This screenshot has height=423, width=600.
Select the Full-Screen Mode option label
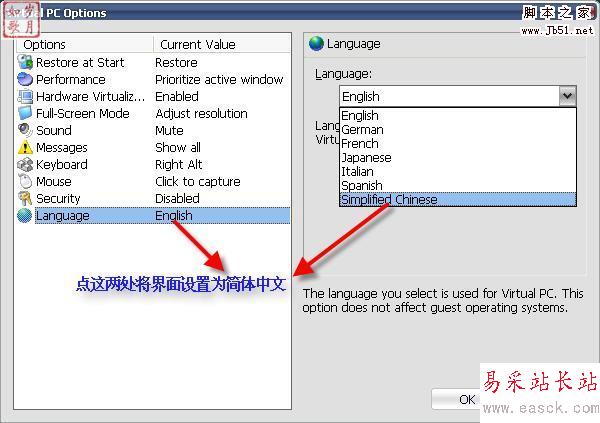point(83,114)
